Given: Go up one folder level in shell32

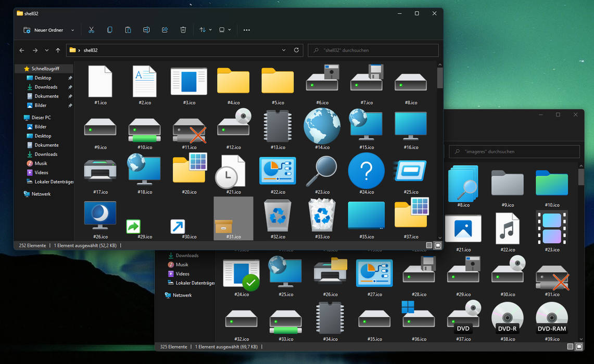Looking at the screenshot, I should point(58,50).
